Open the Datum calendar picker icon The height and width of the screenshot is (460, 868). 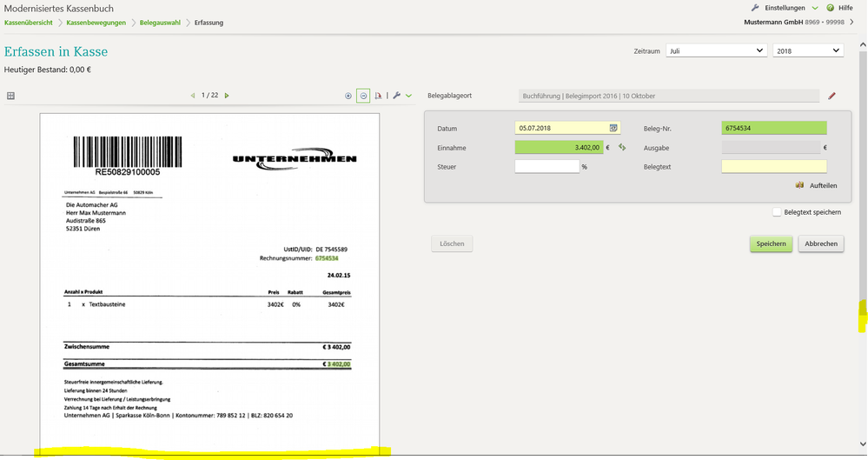click(613, 128)
